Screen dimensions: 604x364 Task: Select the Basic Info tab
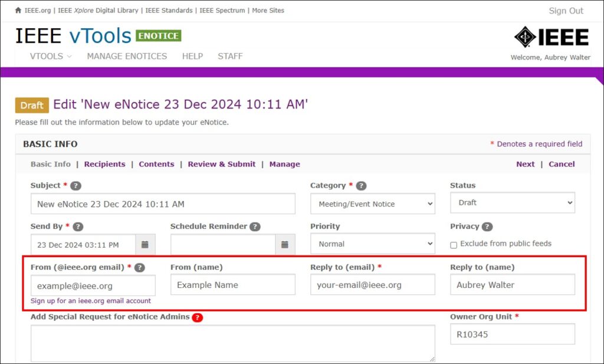click(x=51, y=164)
